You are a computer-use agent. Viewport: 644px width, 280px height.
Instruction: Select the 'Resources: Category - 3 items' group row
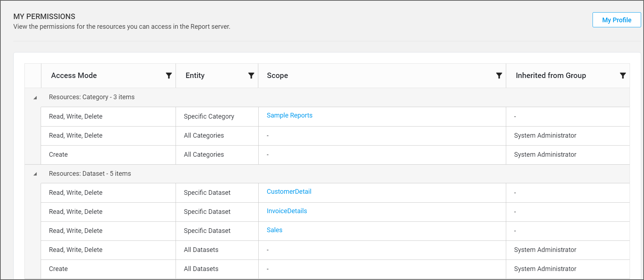tap(327, 97)
